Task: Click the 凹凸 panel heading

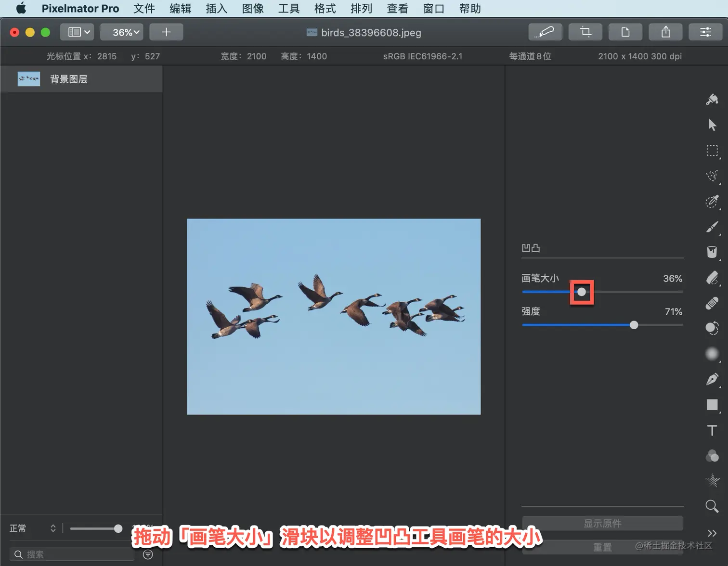Action: coord(531,248)
